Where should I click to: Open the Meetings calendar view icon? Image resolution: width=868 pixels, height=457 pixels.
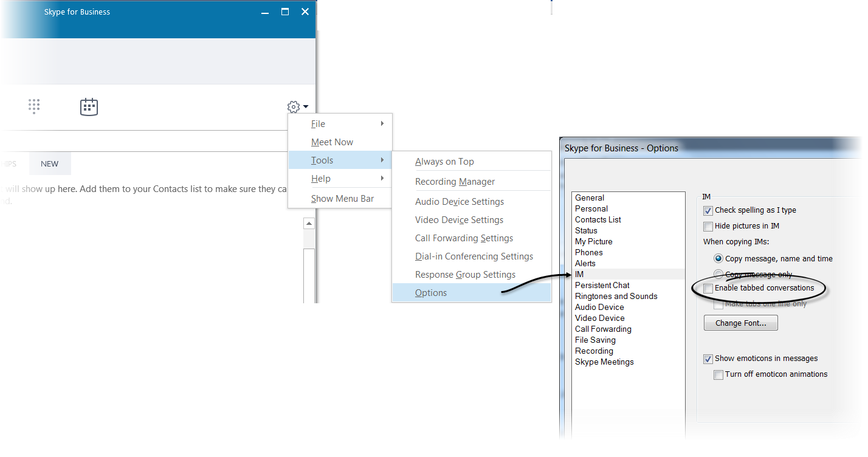[89, 106]
